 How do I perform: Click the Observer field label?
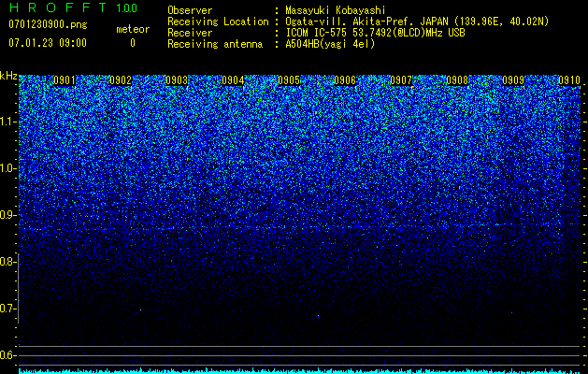(x=190, y=10)
